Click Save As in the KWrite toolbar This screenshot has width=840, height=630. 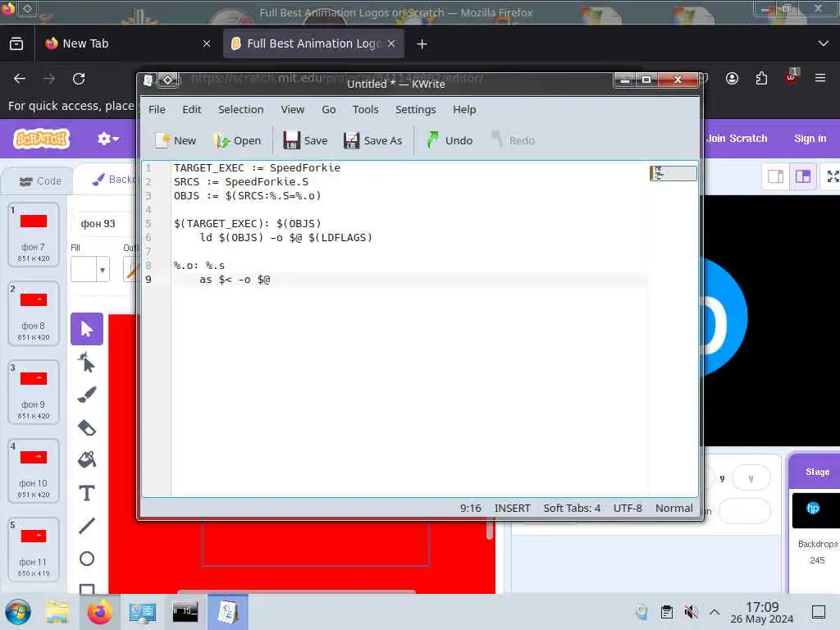tap(373, 140)
